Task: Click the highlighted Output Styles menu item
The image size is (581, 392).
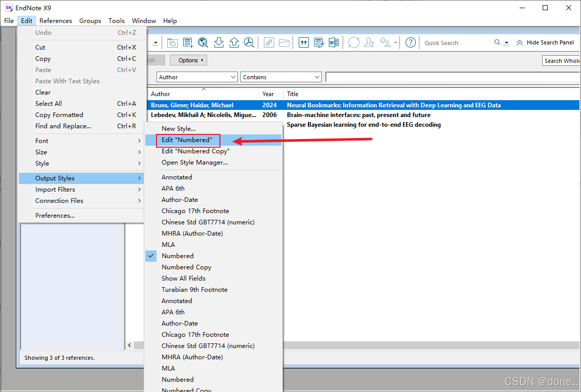Action: pyautogui.click(x=81, y=178)
